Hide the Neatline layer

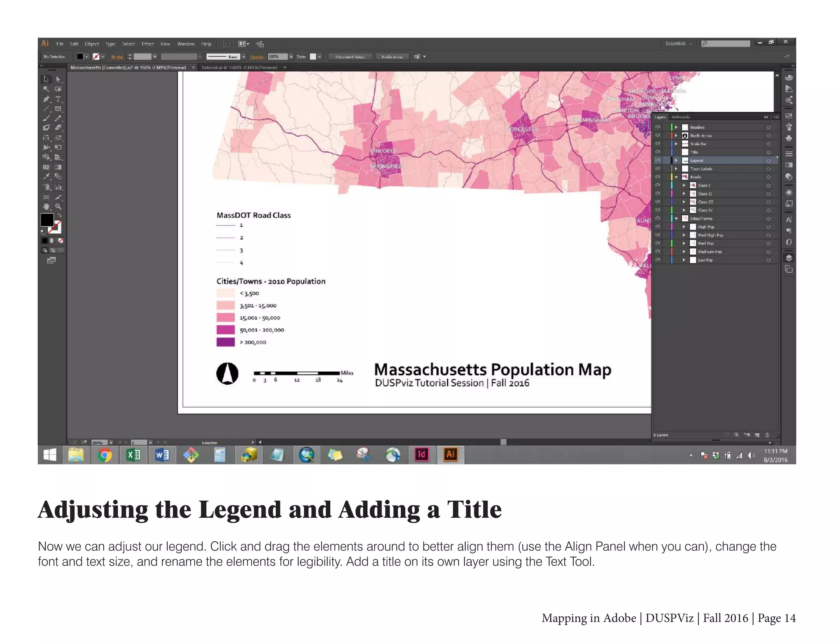point(657,127)
